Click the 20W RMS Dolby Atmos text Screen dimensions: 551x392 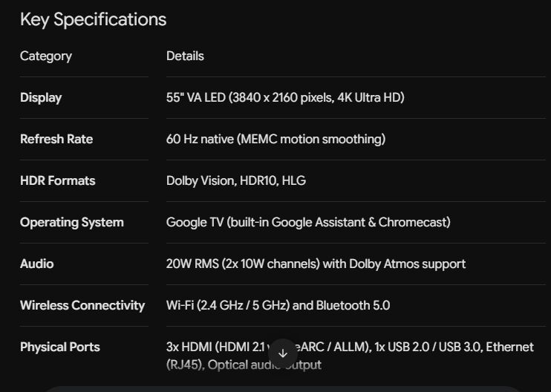point(316,264)
